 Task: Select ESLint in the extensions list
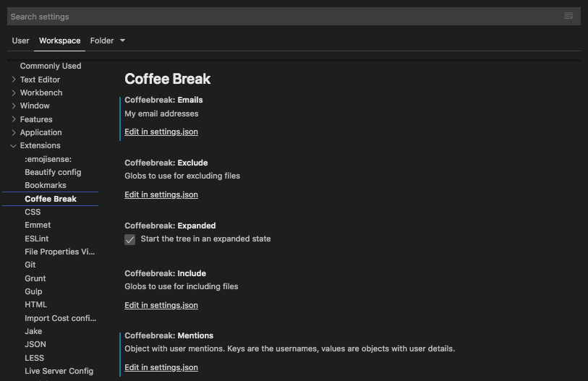click(37, 239)
